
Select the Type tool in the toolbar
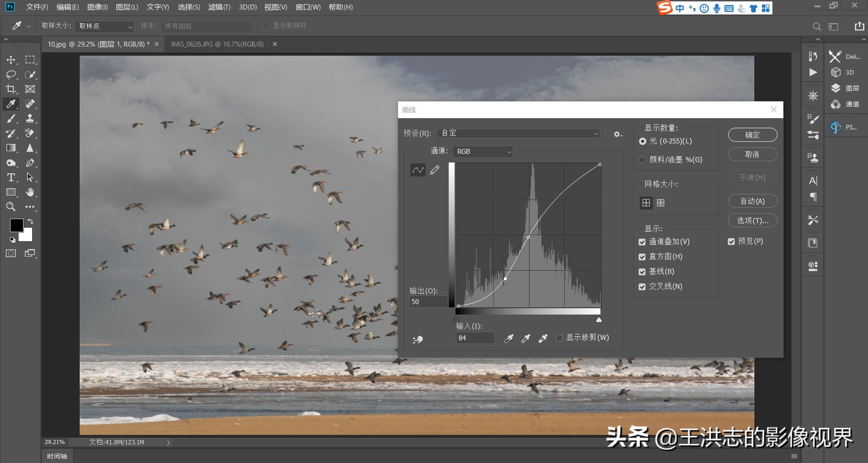(x=11, y=177)
